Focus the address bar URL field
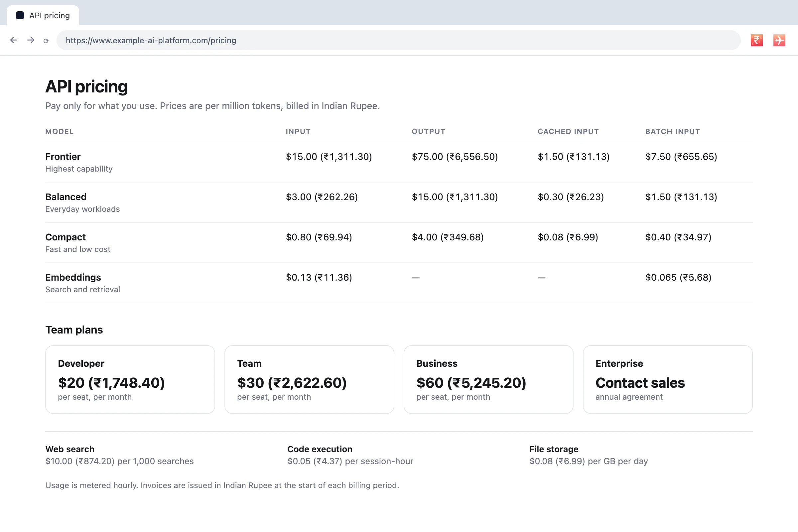The height and width of the screenshot is (532, 798). 398,40
